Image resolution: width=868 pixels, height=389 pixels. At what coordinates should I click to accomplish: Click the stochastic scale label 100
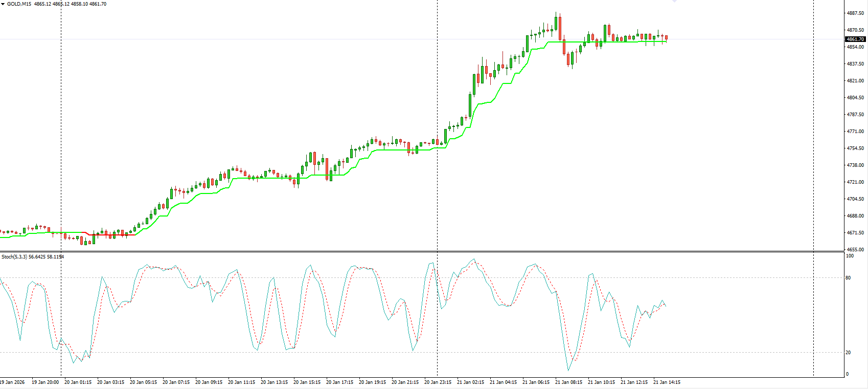(x=850, y=256)
